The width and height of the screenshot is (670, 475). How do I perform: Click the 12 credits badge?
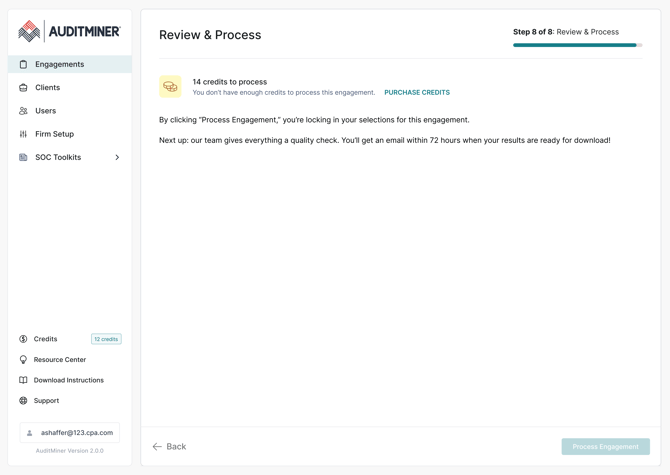pyautogui.click(x=106, y=339)
